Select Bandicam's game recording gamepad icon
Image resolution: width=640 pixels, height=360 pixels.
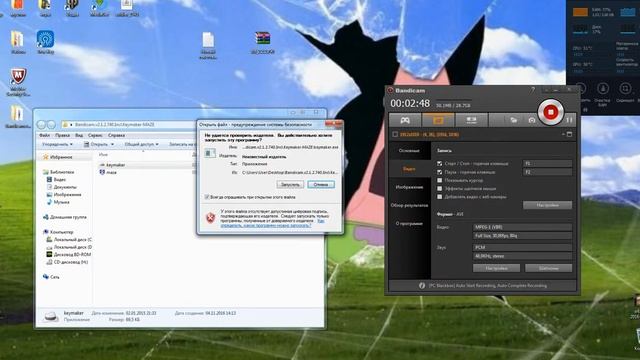(404, 120)
